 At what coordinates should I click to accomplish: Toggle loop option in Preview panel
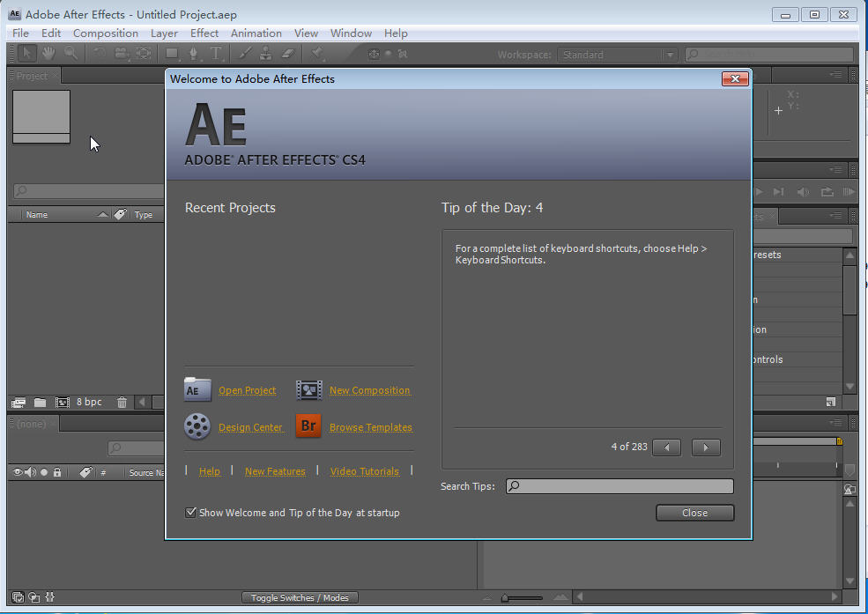pos(827,191)
